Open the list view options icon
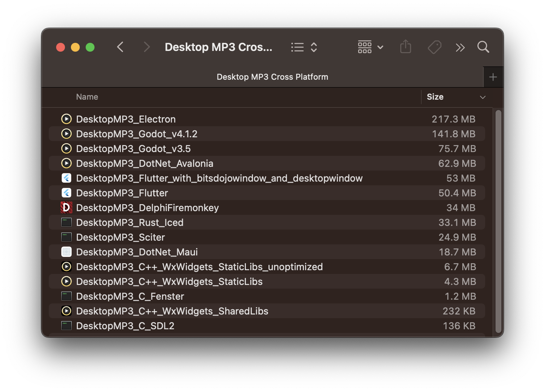Viewport: 545px width, 392px height. (297, 47)
